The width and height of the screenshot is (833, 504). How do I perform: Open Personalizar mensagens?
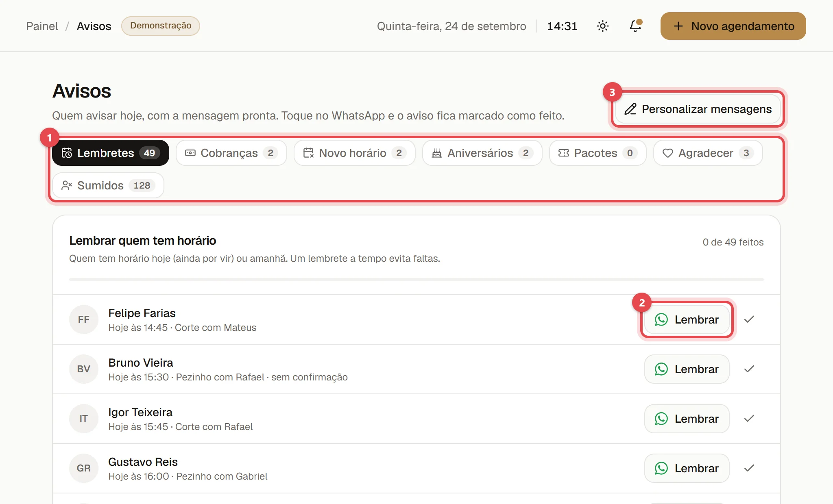click(698, 109)
